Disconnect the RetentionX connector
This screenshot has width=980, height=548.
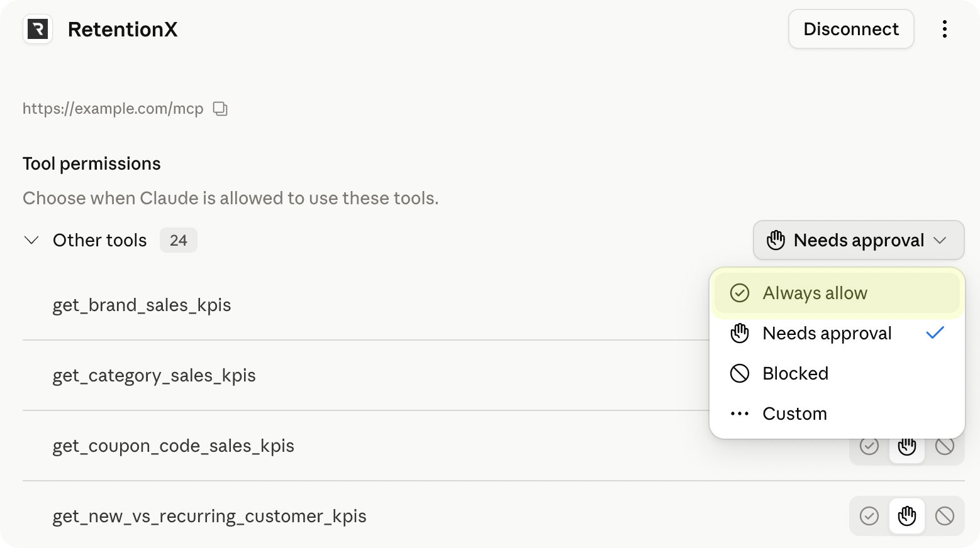(x=851, y=29)
